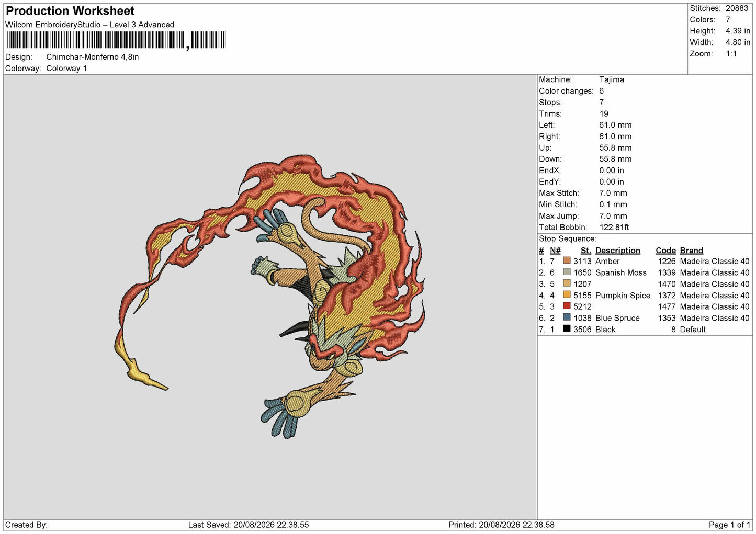
Task: Click the Colorway 1 value
Action: (x=66, y=69)
